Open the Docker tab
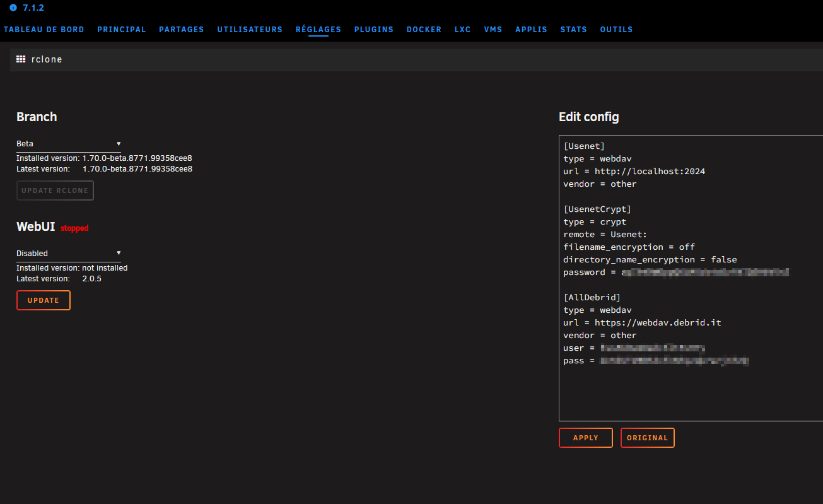Viewport: 823px width, 504px height. [x=424, y=30]
